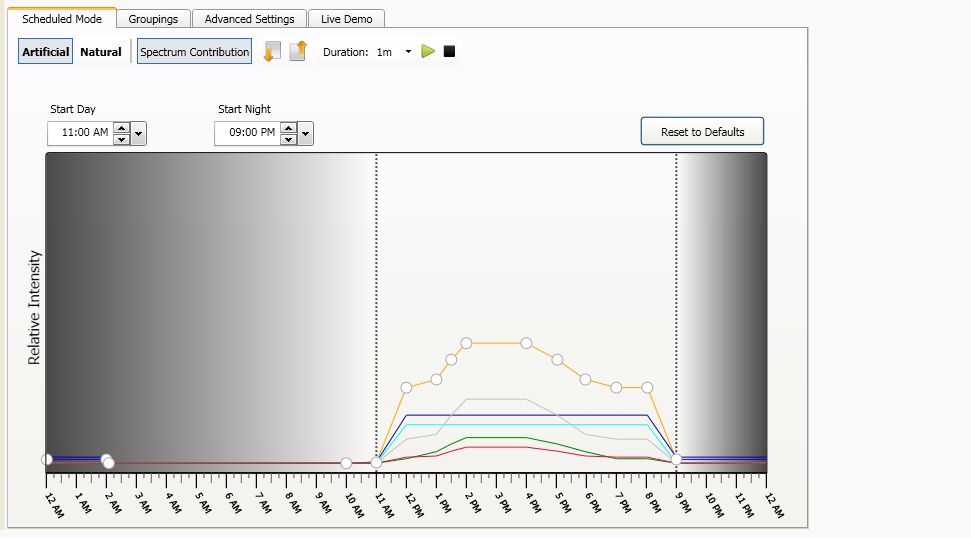Click the cyan plateau line on graph
971x538 pixels.
coord(526,425)
